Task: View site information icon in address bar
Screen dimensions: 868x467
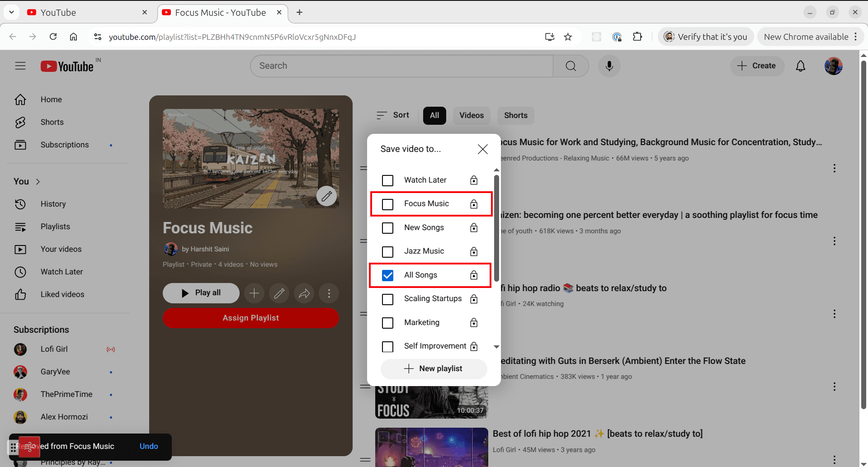Action: coord(98,37)
